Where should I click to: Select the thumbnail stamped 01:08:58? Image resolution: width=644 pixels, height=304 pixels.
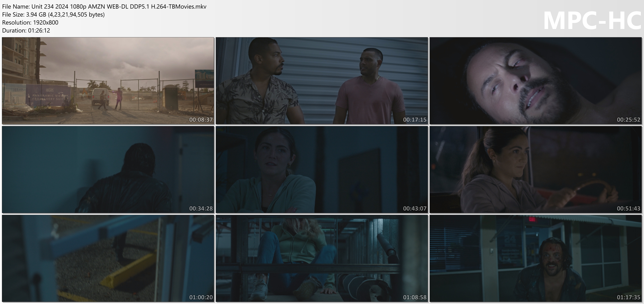click(322, 258)
